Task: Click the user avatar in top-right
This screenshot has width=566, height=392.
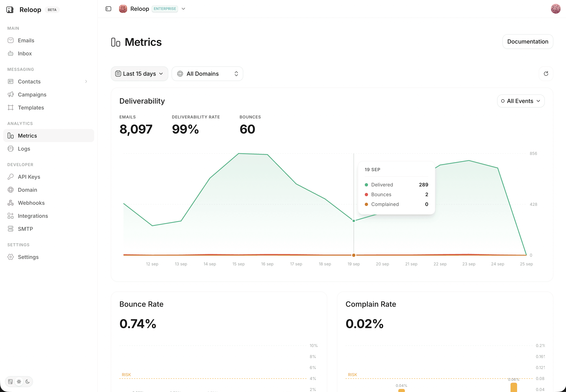Action: pyautogui.click(x=555, y=9)
